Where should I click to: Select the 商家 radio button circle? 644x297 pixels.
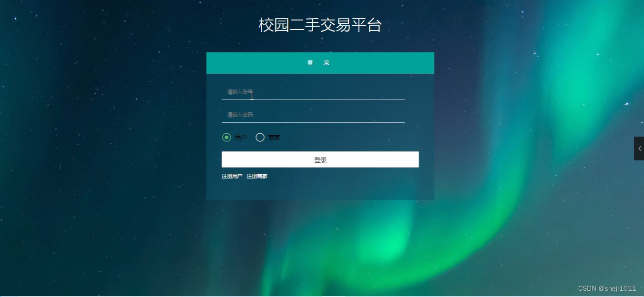[x=260, y=138]
